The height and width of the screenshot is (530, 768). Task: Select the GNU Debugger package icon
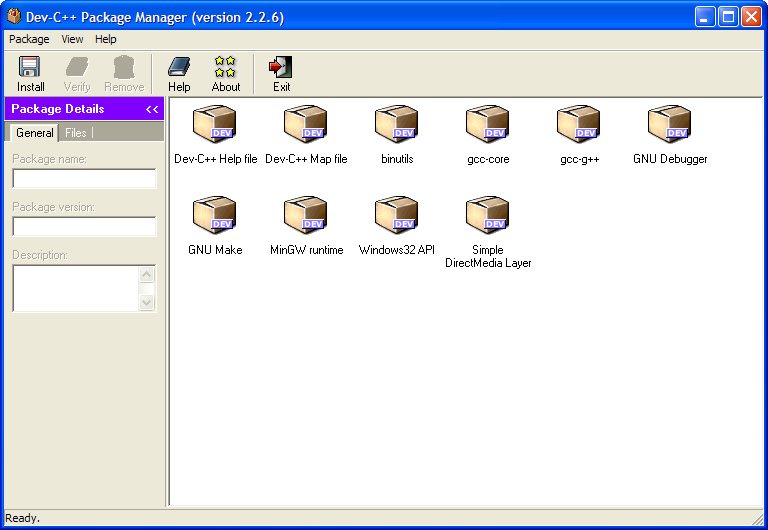(x=670, y=124)
